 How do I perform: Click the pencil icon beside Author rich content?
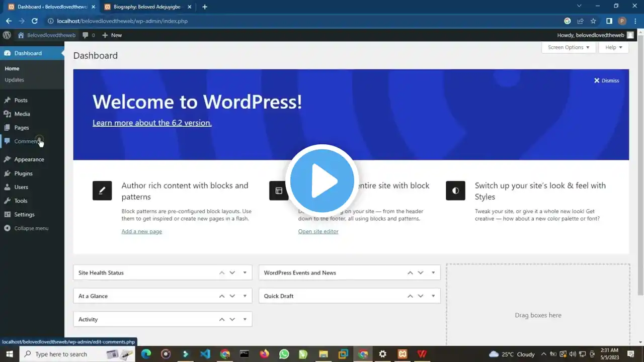pyautogui.click(x=102, y=191)
